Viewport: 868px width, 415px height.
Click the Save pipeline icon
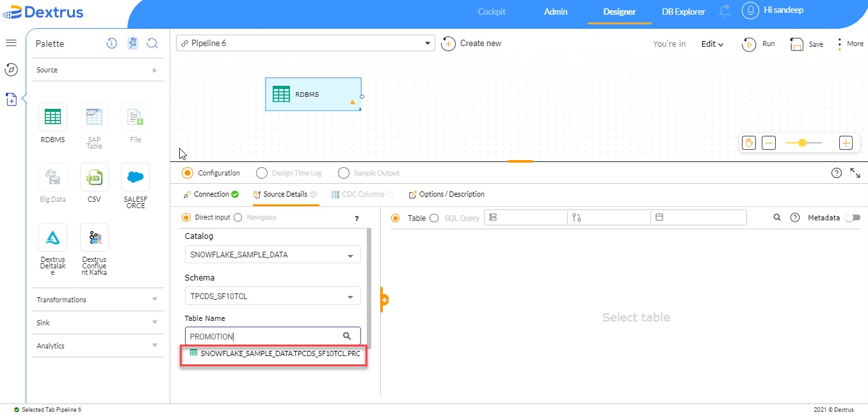[796, 44]
